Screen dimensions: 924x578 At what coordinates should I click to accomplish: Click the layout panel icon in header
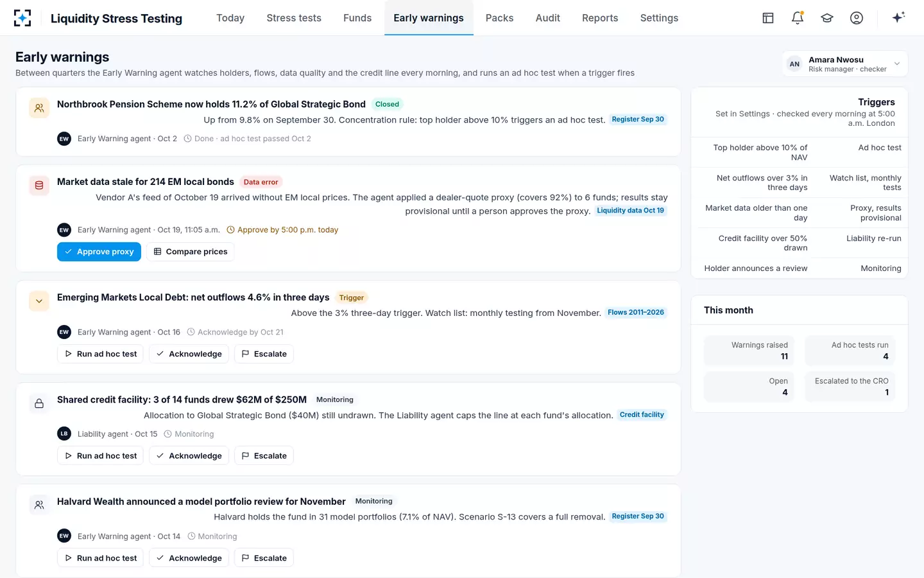[x=768, y=18]
